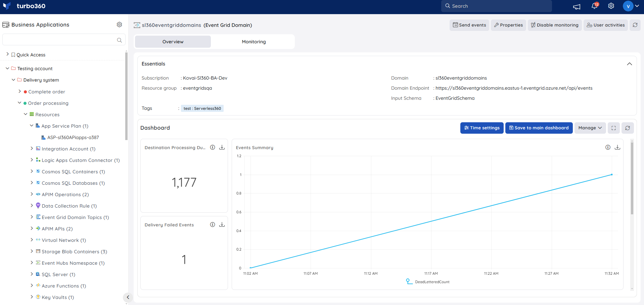The width and height of the screenshot is (644, 305).
Task: Click the Domain Endpoint URL text
Action: pos(514,88)
